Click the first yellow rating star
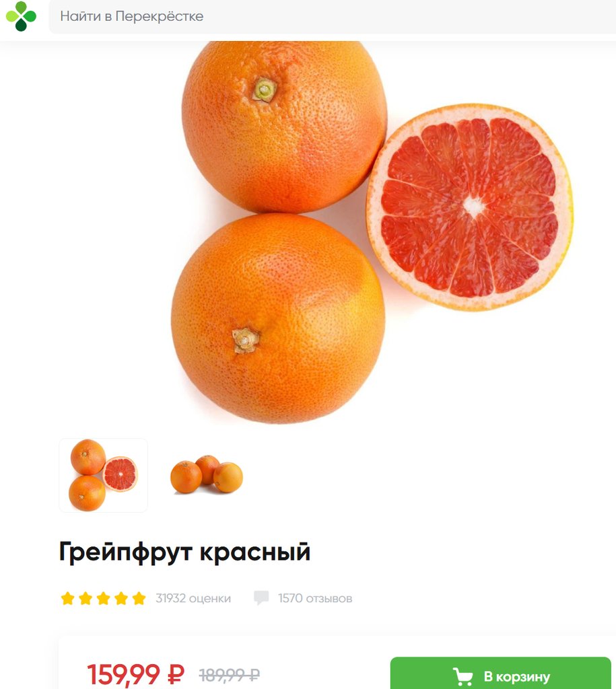This screenshot has height=689, width=616. (68, 598)
